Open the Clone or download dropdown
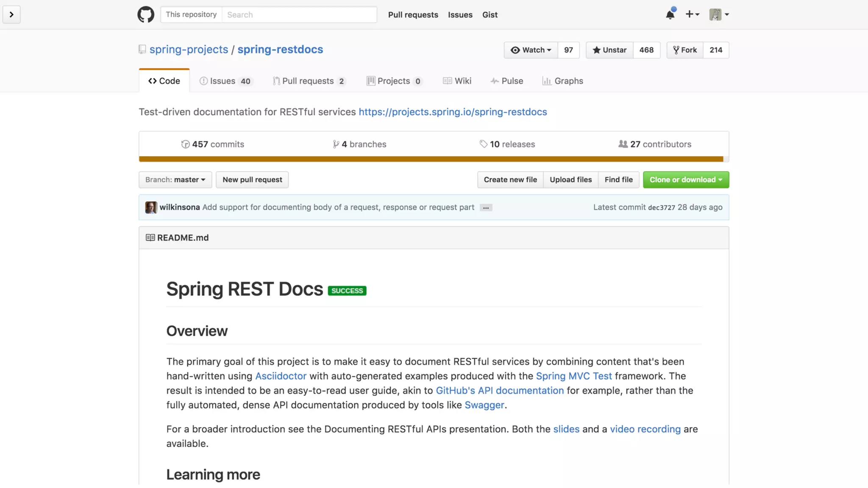 [686, 180]
